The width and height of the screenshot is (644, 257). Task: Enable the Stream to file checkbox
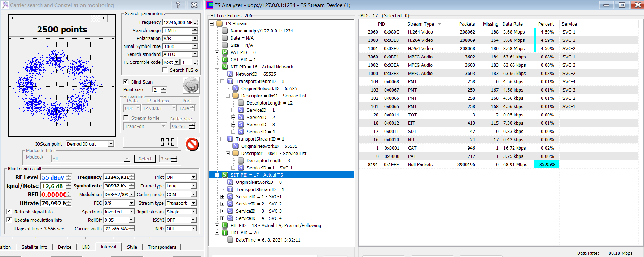[126, 118]
